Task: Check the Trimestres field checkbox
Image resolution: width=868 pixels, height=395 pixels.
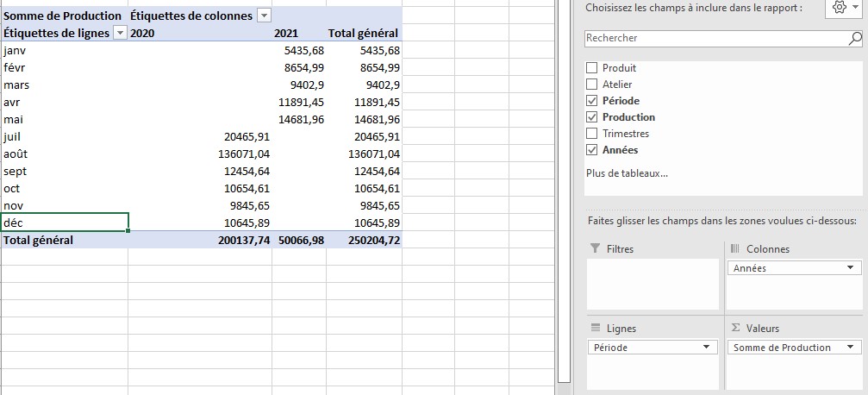Action: click(x=592, y=134)
